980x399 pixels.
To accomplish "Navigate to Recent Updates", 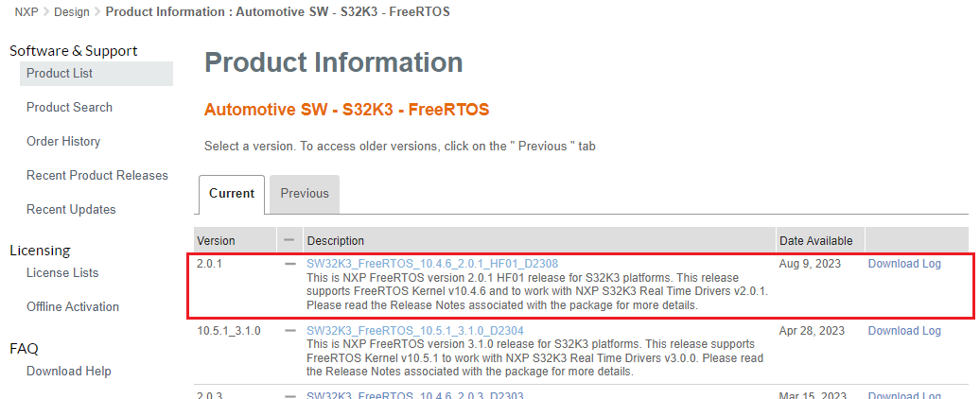I will click(x=71, y=210).
